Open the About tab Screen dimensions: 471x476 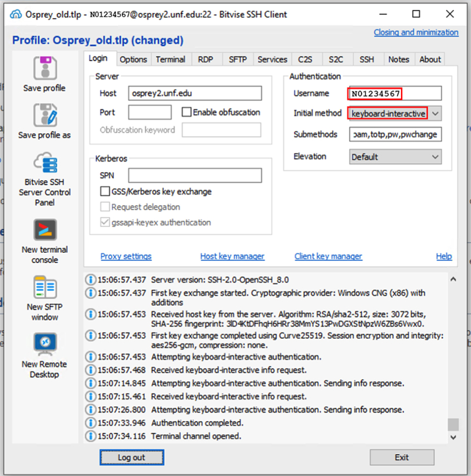(x=430, y=59)
